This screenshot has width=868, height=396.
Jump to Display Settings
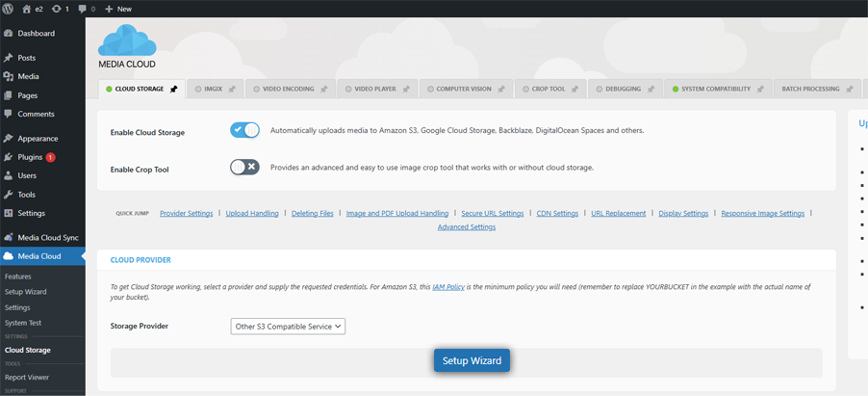tap(683, 214)
